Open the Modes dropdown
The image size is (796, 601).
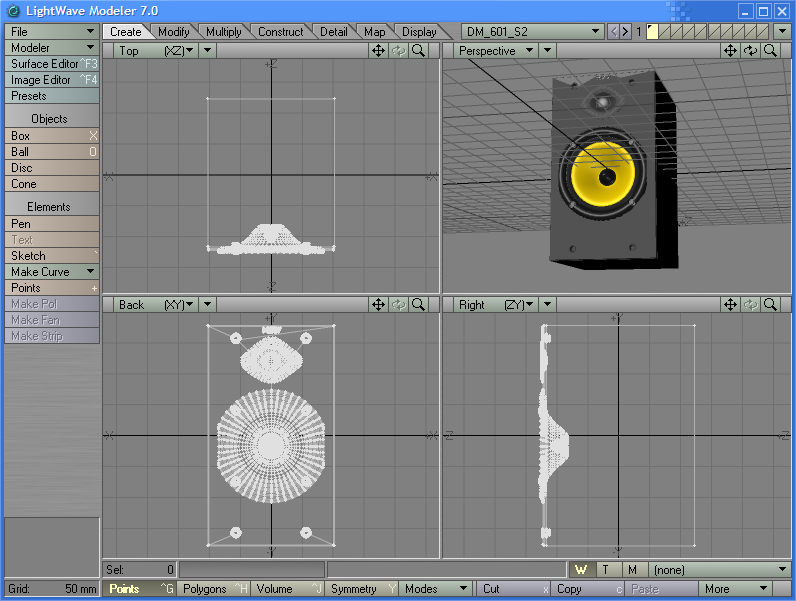pyautogui.click(x=435, y=589)
